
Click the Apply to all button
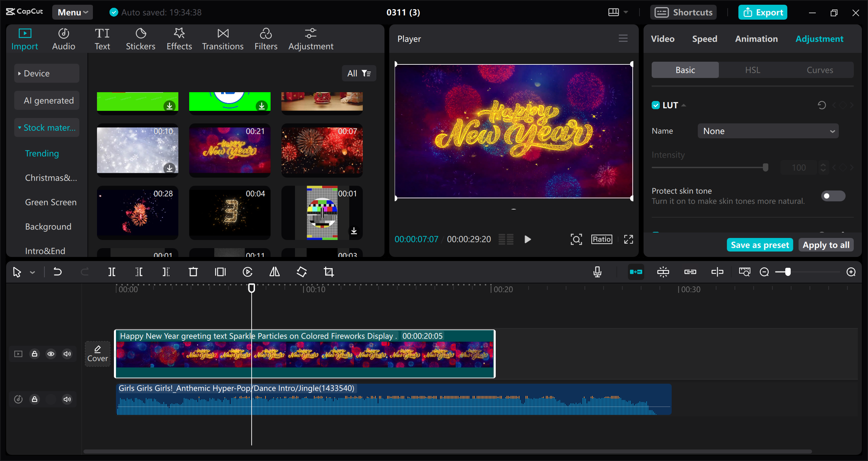826,244
